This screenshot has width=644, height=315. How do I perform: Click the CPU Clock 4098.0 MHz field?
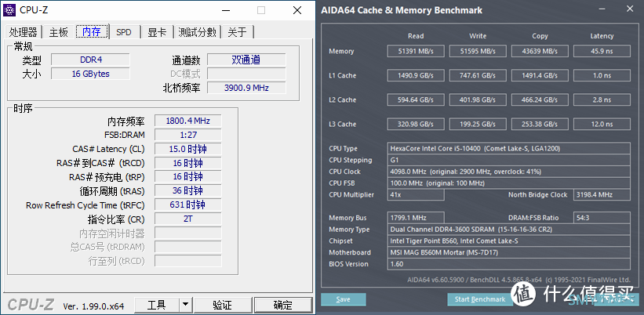coord(509,172)
